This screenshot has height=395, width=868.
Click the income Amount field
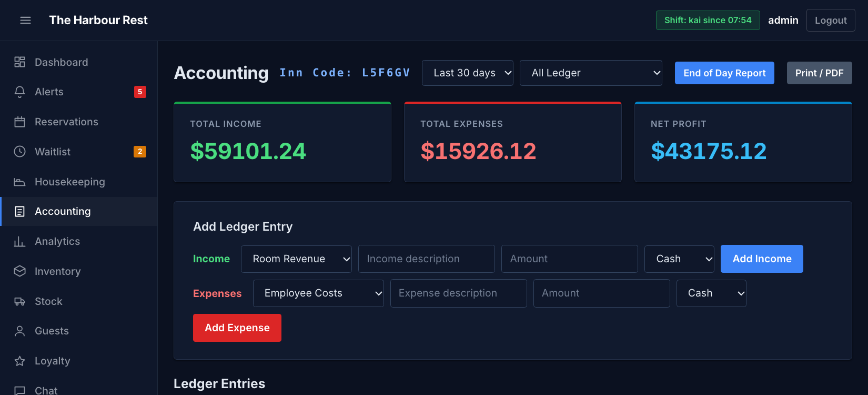click(x=570, y=259)
